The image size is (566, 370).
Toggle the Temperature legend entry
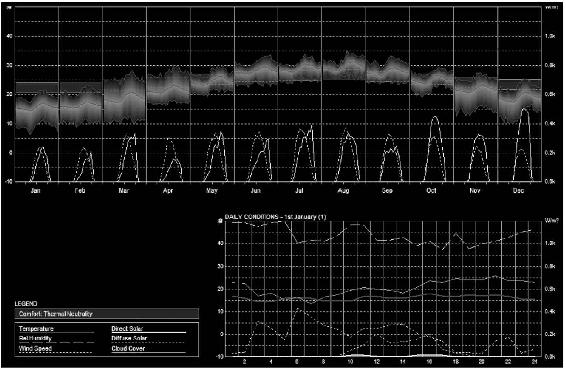pyautogui.click(x=36, y=329)
